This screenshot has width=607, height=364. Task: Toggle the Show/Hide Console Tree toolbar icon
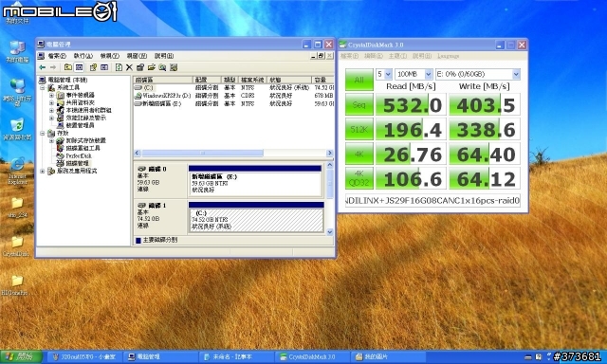(79, 67)
